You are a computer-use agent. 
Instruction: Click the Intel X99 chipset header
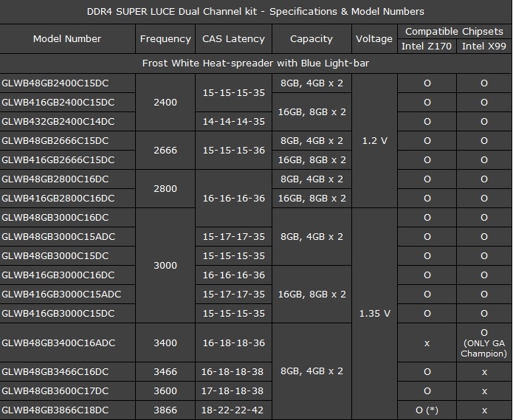coord(484,46)
